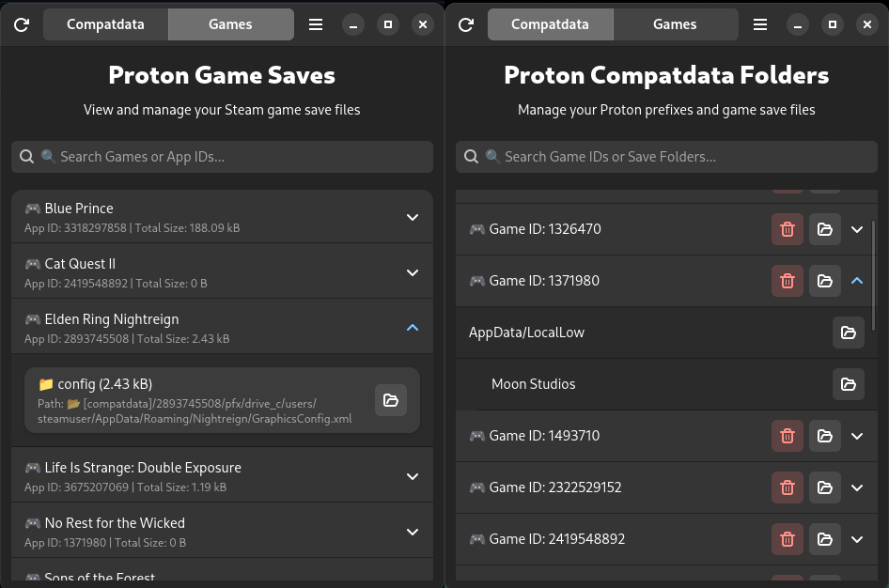The width and height of the screenshot is (889, 588).
Task: Expand Game ID 1493710 details
Action: tap(856, 436)
